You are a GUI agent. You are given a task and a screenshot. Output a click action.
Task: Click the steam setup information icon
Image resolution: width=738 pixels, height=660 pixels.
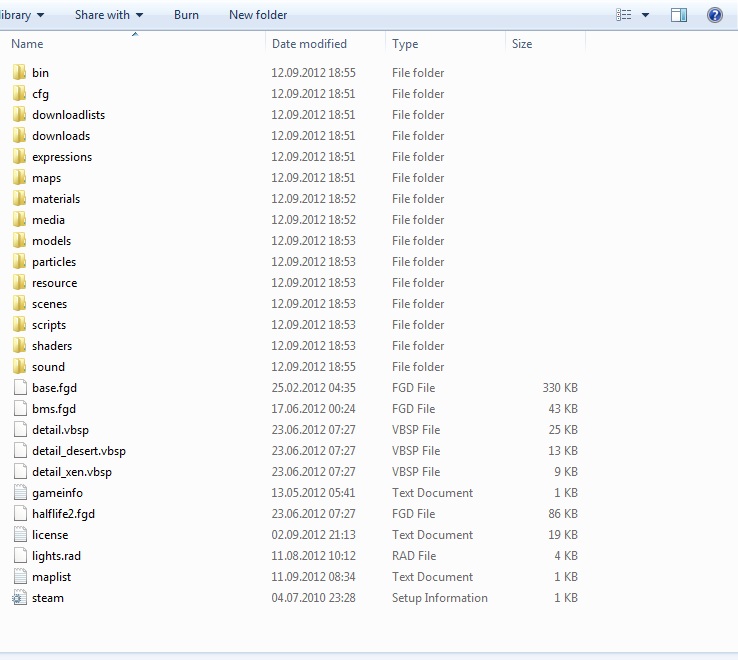20,598
